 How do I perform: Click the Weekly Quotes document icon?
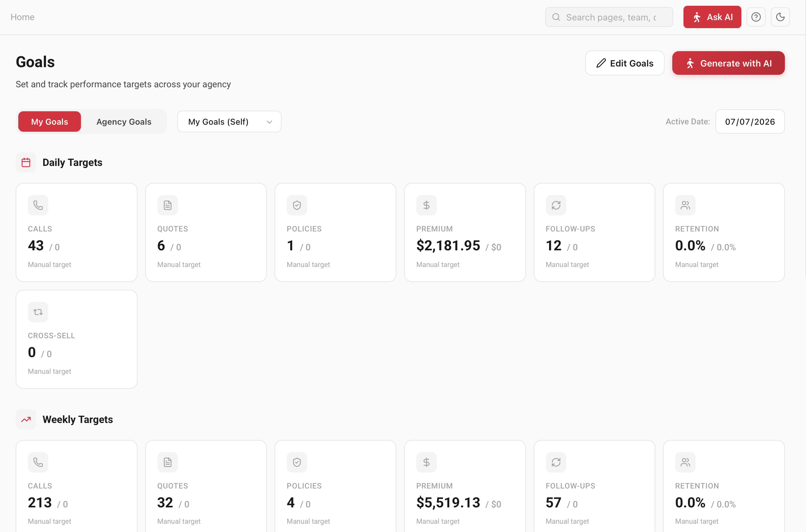167,462
